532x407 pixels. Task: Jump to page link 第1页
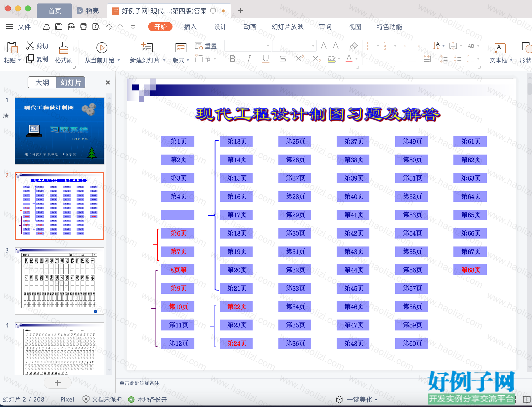pyautogui.click(x=178, y=141)
